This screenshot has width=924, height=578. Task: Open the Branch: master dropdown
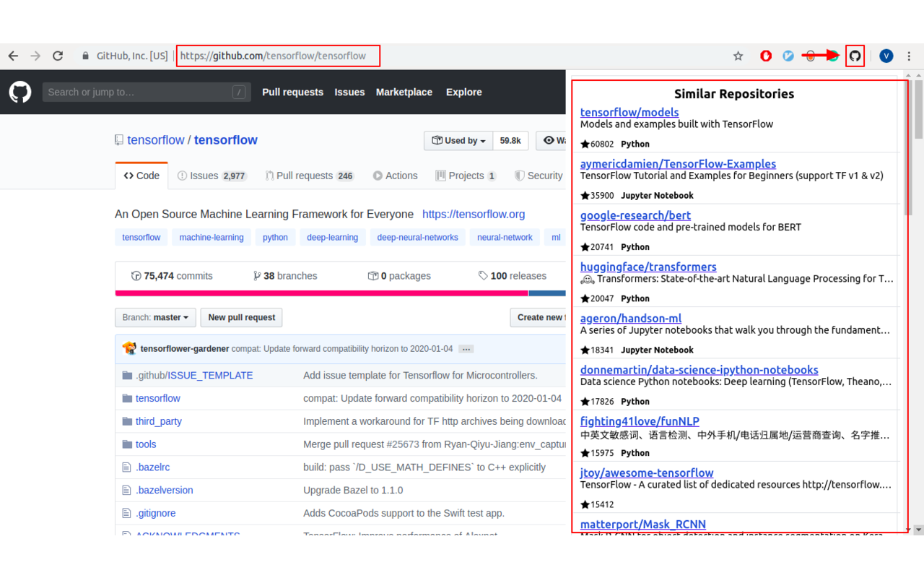(x=154, y=317)
